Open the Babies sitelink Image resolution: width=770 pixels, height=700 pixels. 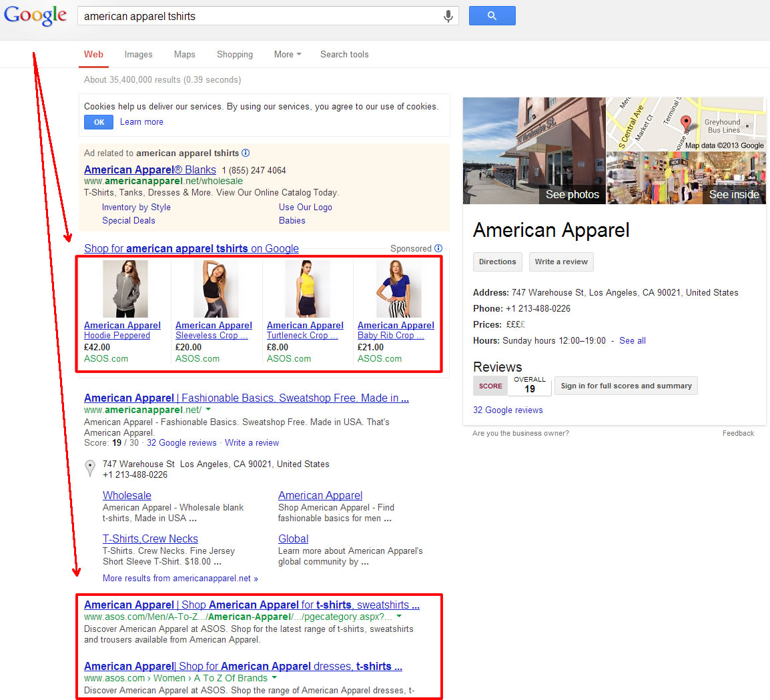[292, 221]
